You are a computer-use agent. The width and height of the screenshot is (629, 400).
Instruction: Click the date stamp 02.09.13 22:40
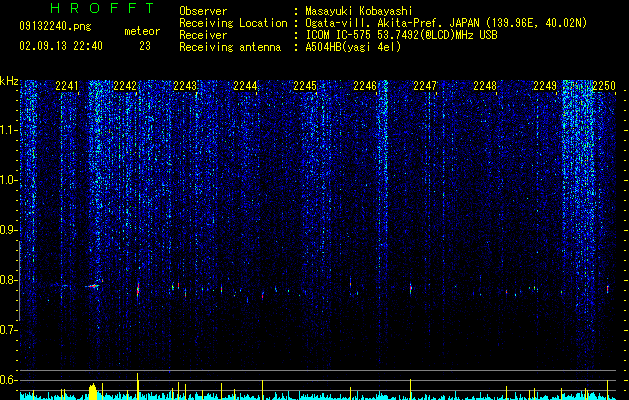(x=61, y=46)
